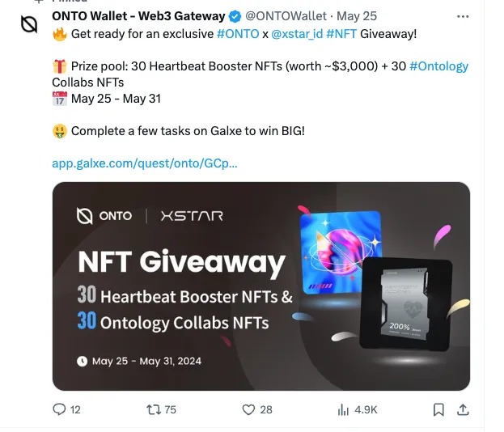Image resolution: width=504 pixels, height=432 pixels.
Task: Open the ONTO Wallet - Web3 Gateway profile name
Action: [138, 16]
